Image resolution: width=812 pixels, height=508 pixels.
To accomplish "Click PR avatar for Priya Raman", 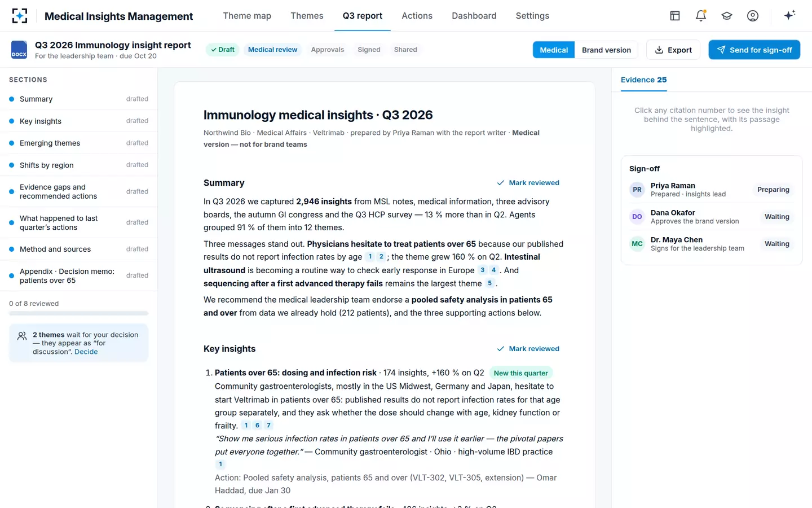I will pos(637,190).
